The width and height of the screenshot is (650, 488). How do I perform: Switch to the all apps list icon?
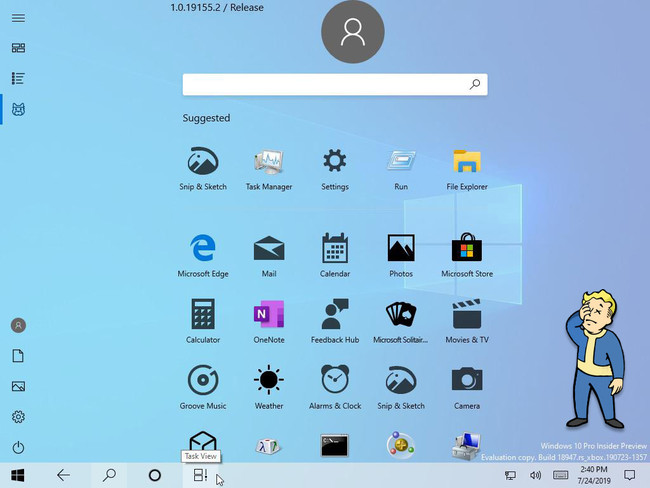(18, 78)
